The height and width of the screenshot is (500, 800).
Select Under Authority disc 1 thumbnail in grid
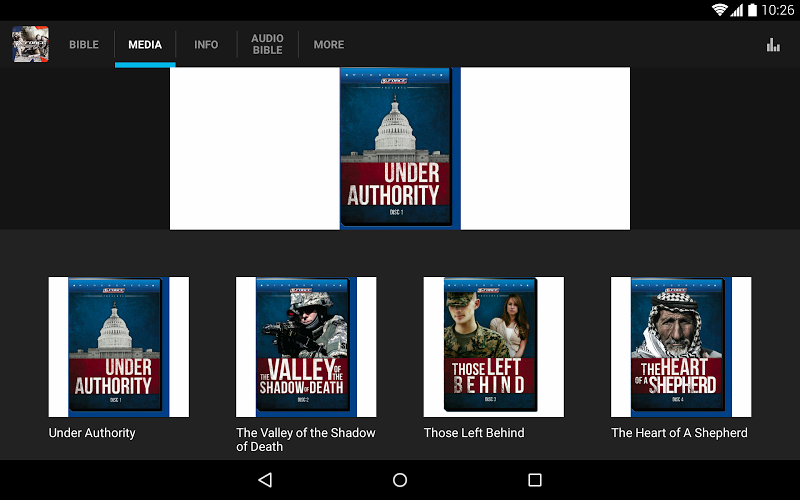click(x=118, y=347)
